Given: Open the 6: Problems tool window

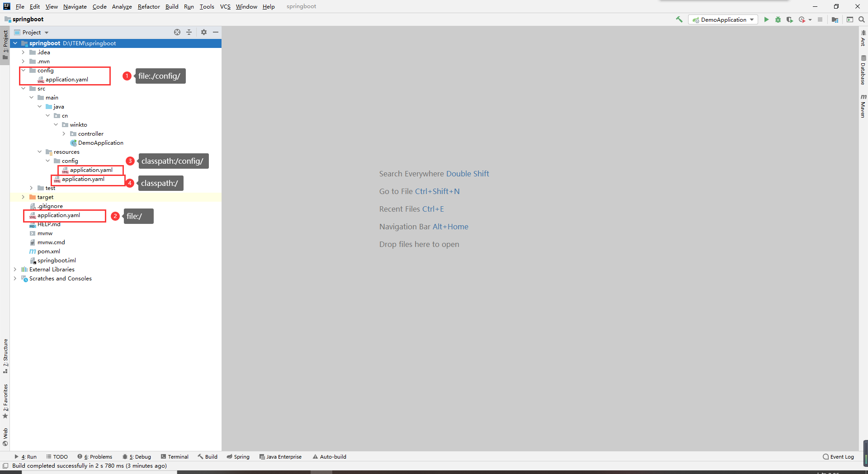Looking at the screenshot, I should (94, 457).
